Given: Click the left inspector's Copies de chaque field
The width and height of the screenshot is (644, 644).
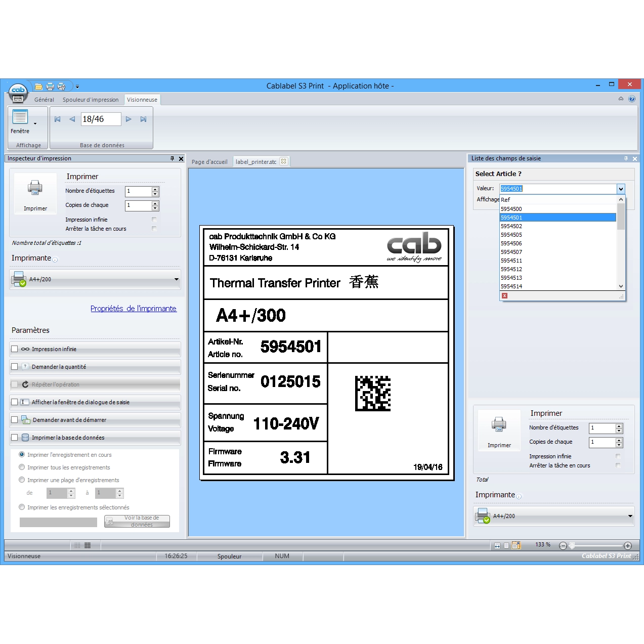Looking at the screenshot, I should pos(139,205).
